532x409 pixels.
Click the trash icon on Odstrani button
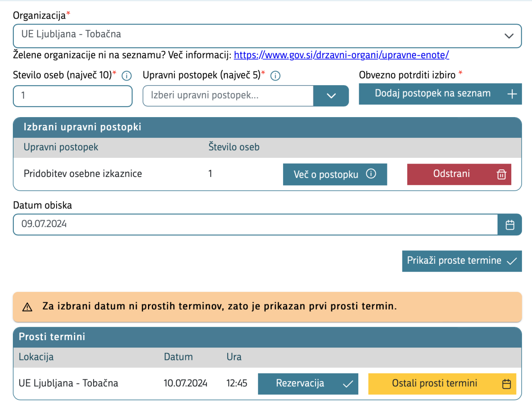pos(502,174)
